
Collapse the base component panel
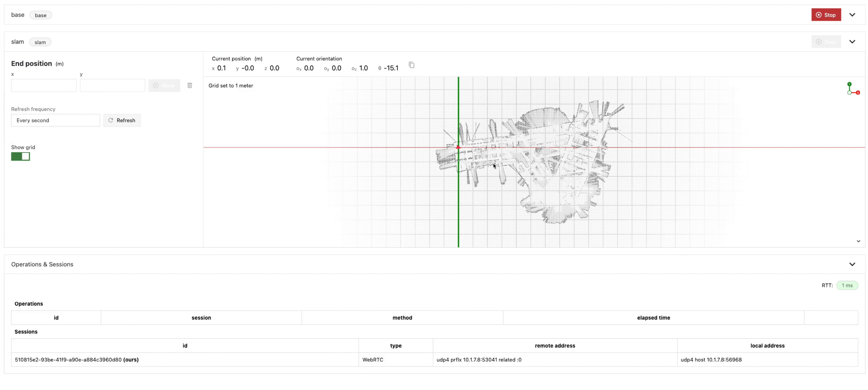click(x=852, y=15)
